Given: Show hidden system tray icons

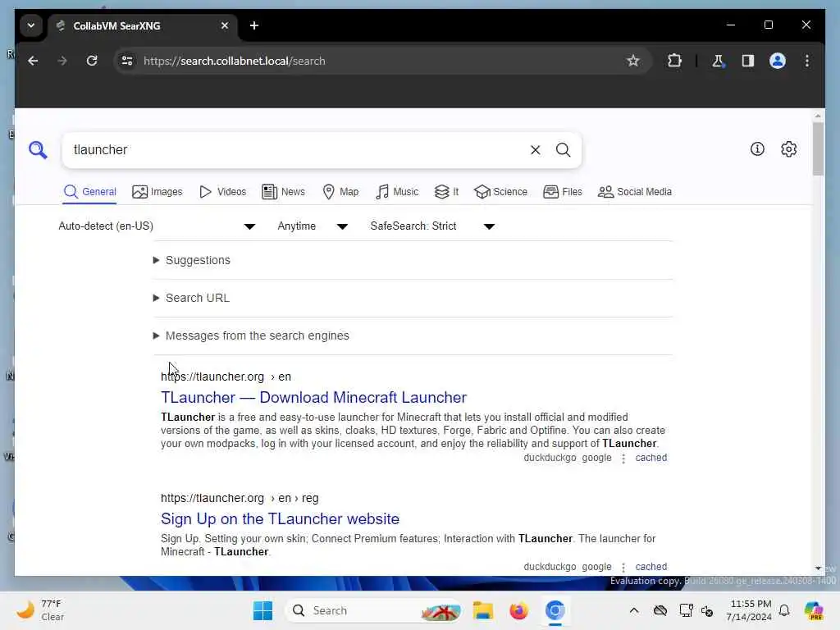Looking at the screenshot, I should coord(634,610).
